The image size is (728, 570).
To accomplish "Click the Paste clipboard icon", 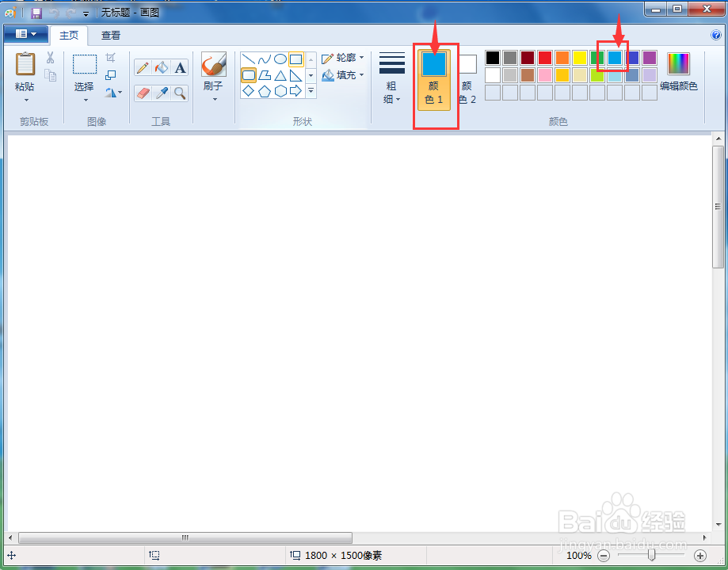I will pyautogui.click(x=25, y=63).
